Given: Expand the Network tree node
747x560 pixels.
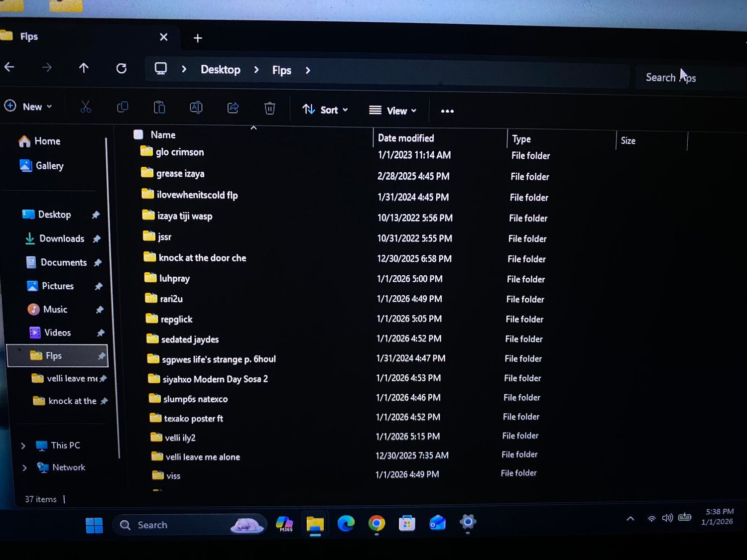Looking at the screenshot, I should (24, 467).
